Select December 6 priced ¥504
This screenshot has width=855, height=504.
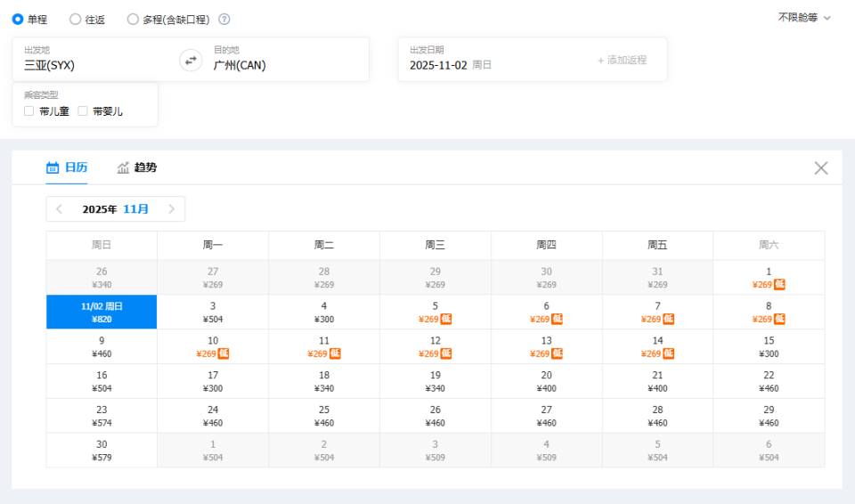pyautogui.click(x=769, y=451)
